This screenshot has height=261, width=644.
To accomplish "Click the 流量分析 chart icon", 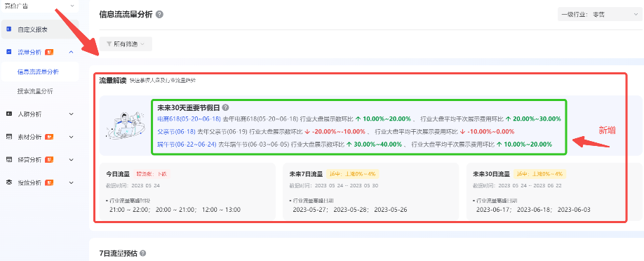I will point(8,52).
